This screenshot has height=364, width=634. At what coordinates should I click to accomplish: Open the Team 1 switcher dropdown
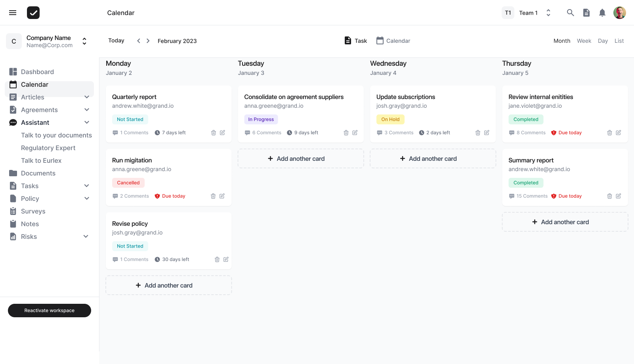[x=548, y=13]
